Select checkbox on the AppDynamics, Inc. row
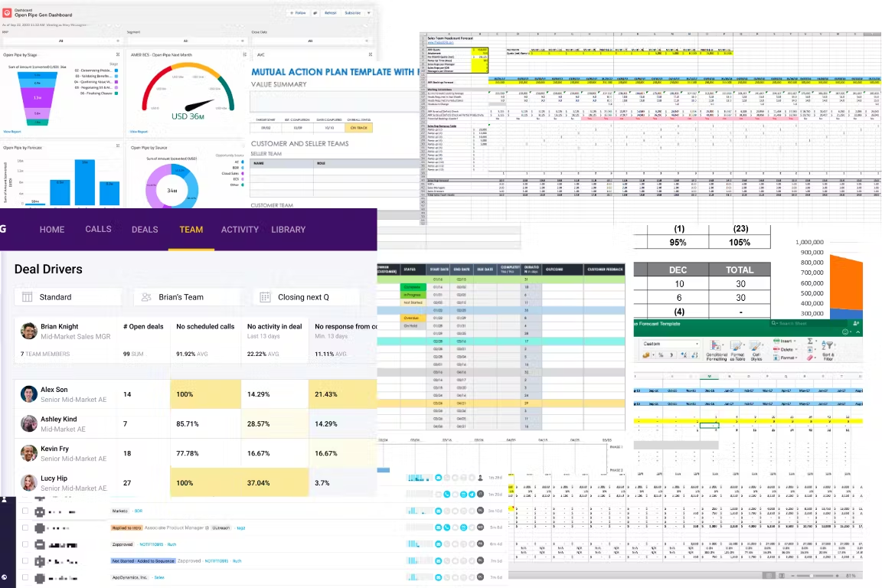 pos(24,577)
